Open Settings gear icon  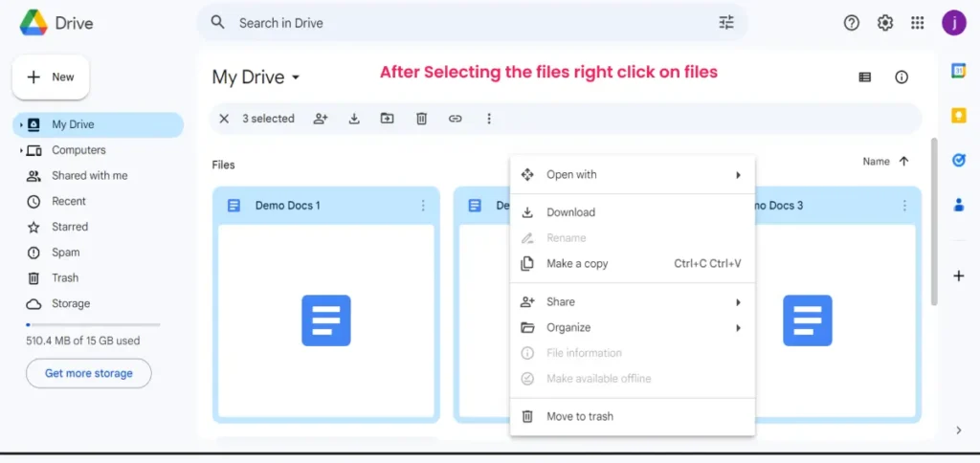885,23
